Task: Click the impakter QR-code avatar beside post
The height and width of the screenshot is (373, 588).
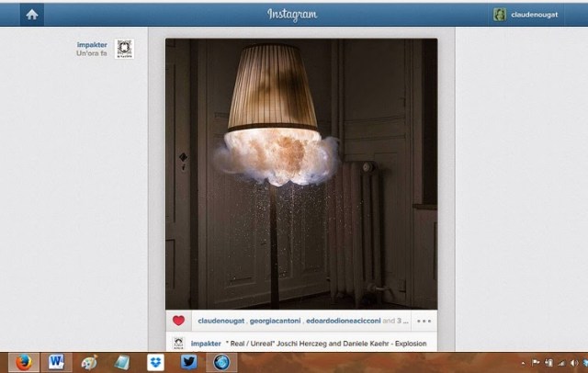Action: [124, 49]
